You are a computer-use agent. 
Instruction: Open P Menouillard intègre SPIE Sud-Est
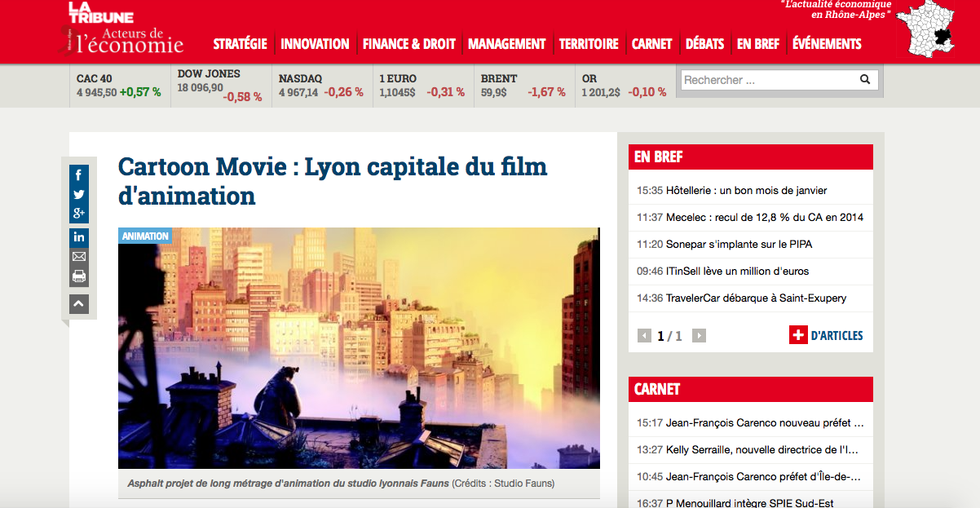coord(751,502)
